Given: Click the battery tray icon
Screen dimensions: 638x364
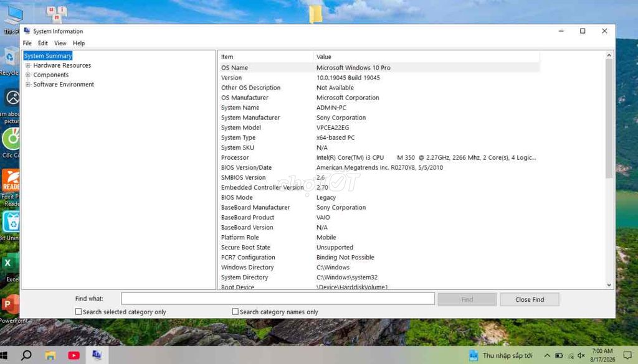Looking at the screenshot, I should point(559,356).
